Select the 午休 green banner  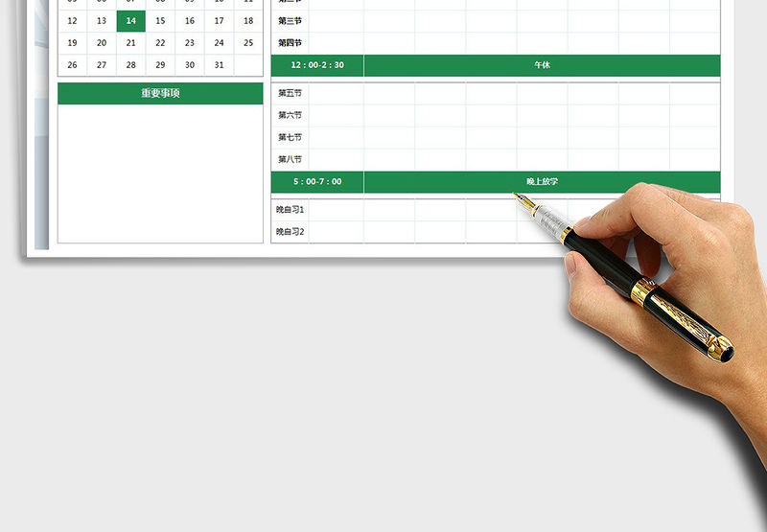[542, 65]
